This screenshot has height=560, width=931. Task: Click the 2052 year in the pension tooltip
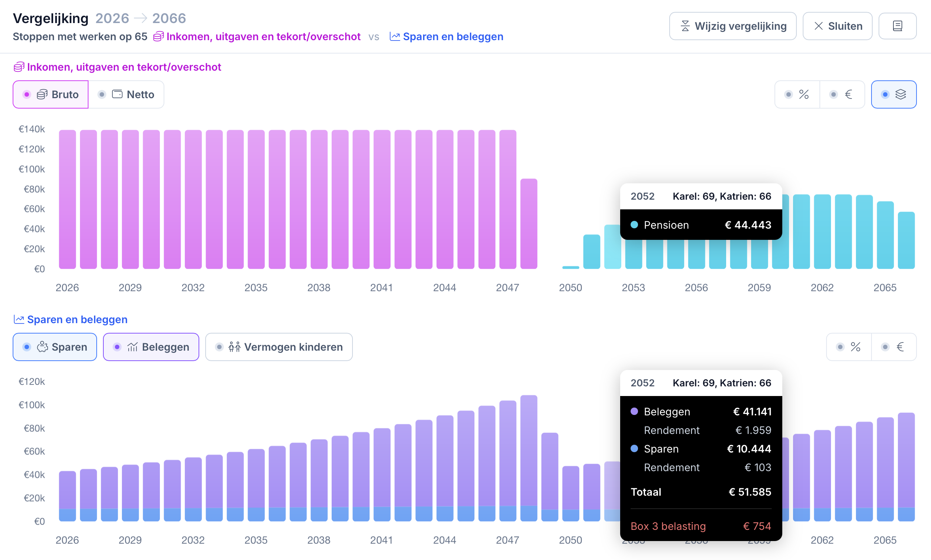[643, 196]
